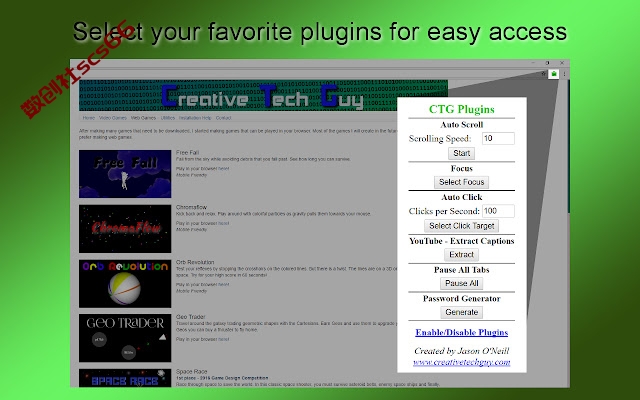
Task: Click Extract under YouTube captions
Action: pyautogui.click(x=461, y=255)
